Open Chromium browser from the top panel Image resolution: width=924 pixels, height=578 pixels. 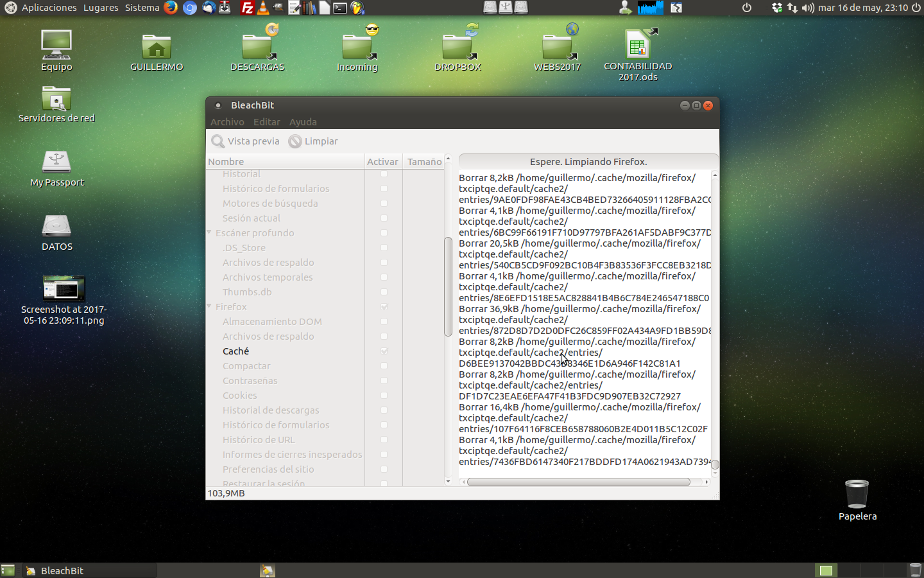(189, 8)
